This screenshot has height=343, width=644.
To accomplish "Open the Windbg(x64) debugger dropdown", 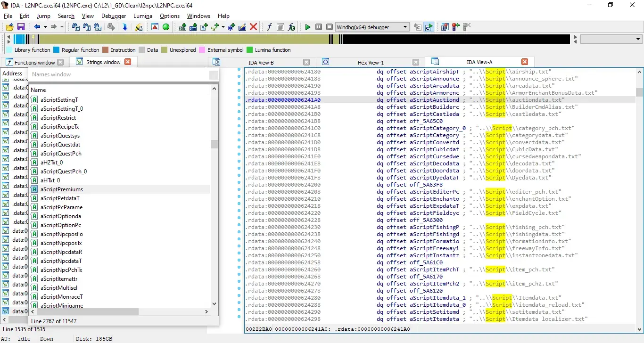I will pyautogui.click(x=372, y=27).
